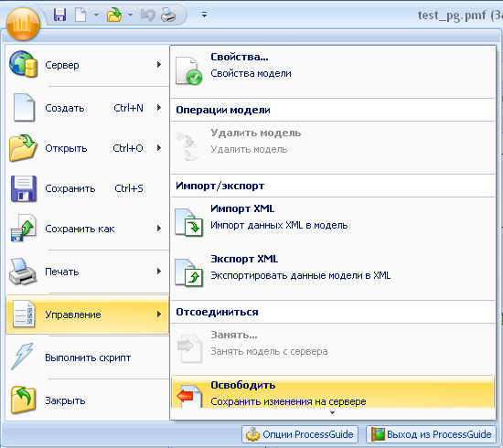The height and width of the screenshot is (448, 503).
Task: Click the Отсоединиться section header
Action: tap(217, 312)
